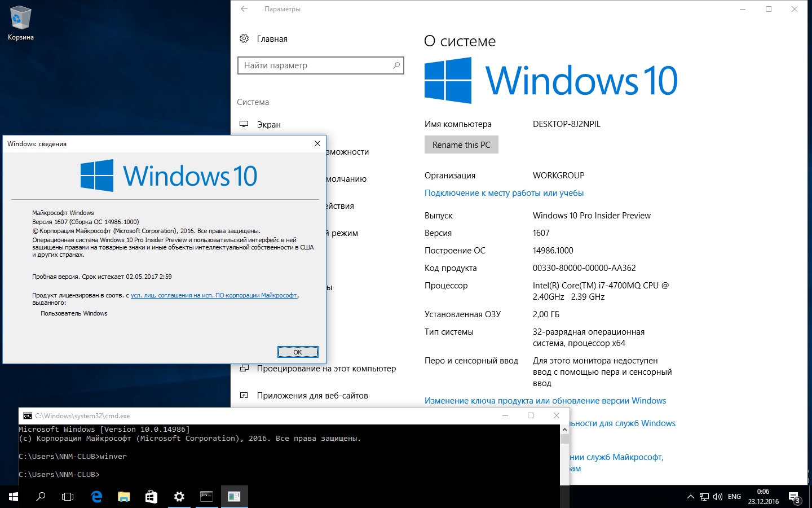Close the Windows: сведения dialog
The height and width of the screenshot is (508, 812).
click(317, 144)
